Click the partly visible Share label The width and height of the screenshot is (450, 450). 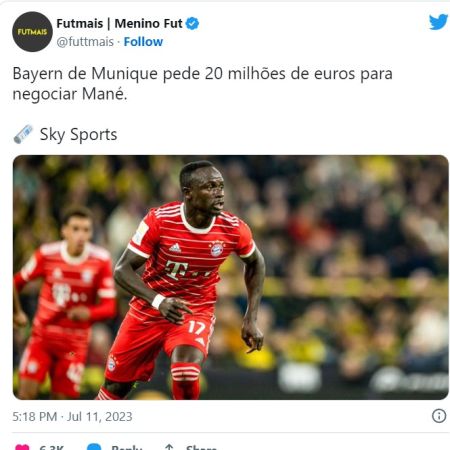pos(201,447)
